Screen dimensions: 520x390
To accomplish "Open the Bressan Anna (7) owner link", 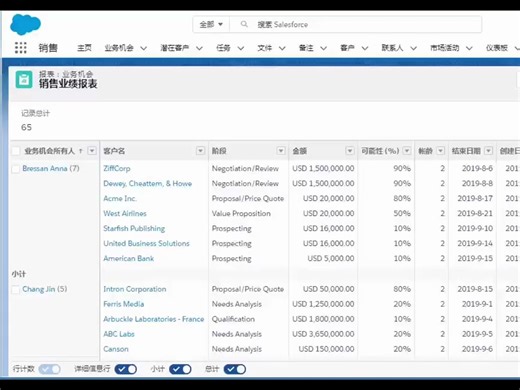I will click(51, 168).
